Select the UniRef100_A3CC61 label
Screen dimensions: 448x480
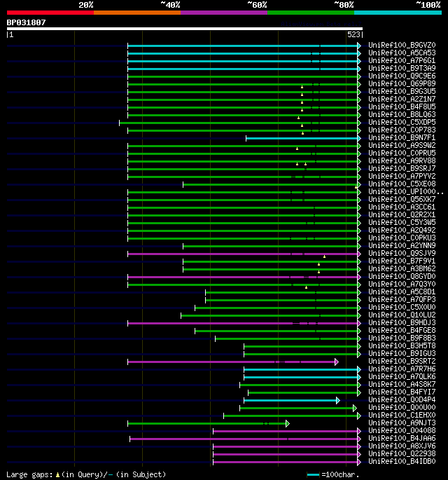[x=402, y=207]
